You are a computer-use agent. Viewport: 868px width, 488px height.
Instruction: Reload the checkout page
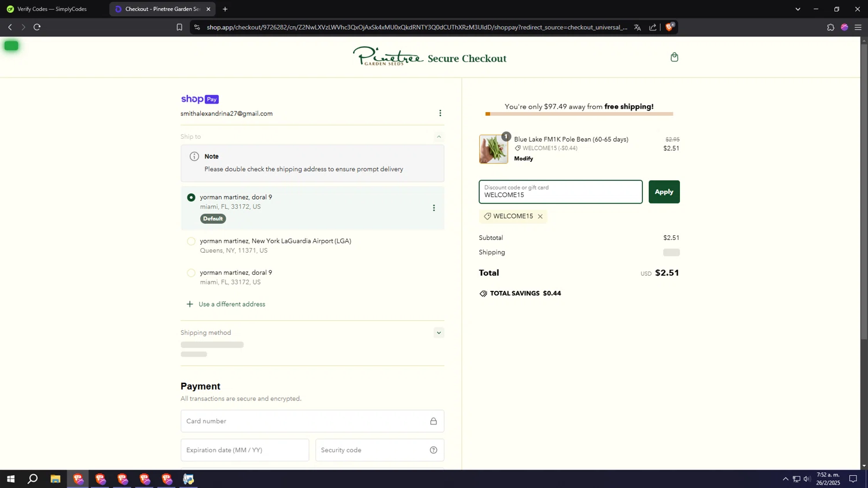37,27
